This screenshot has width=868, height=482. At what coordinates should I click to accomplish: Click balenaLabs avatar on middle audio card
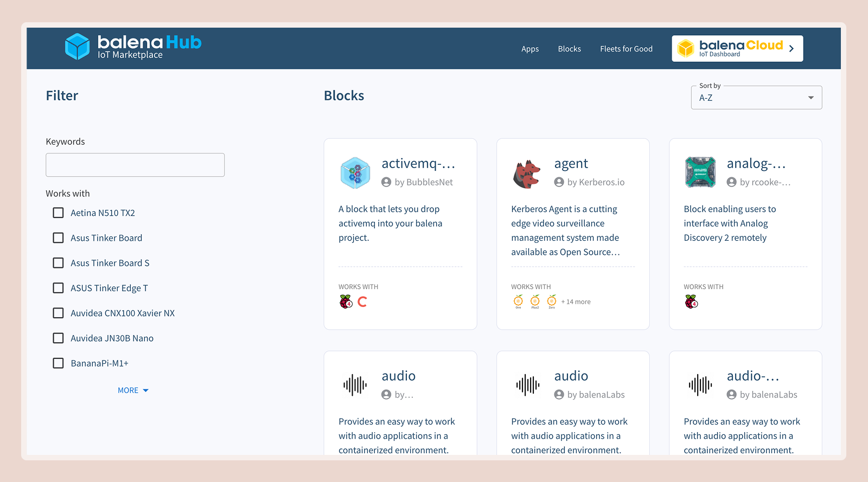pyautogui.click(x=559, y=395)
